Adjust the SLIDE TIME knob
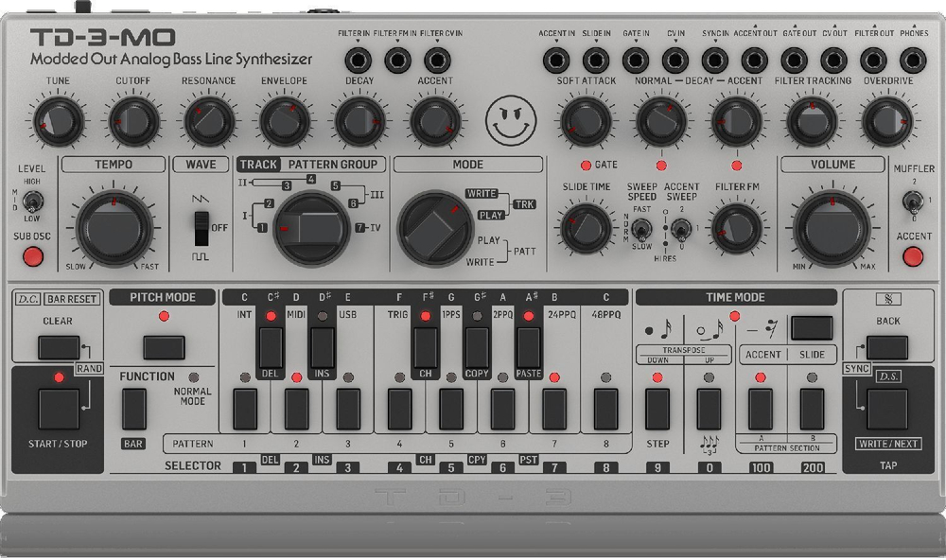Viewport: 946px width, 560px height. tap(586, 228)
